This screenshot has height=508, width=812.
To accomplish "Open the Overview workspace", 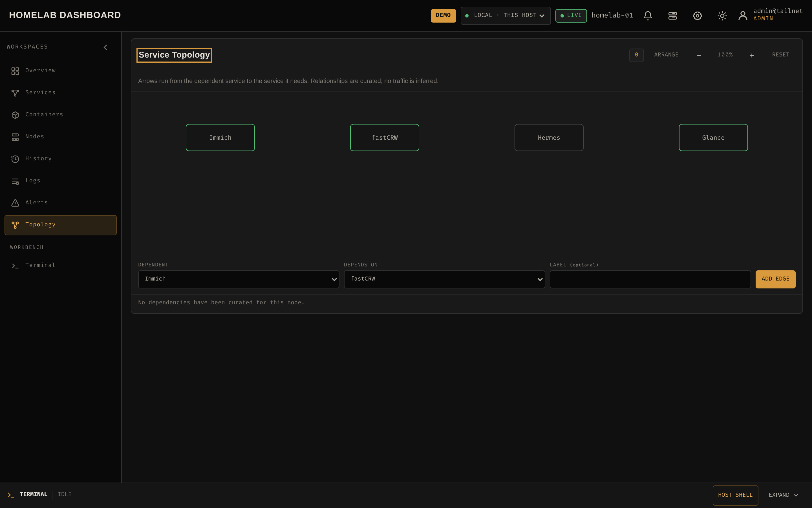I will (x=60, y=71).
